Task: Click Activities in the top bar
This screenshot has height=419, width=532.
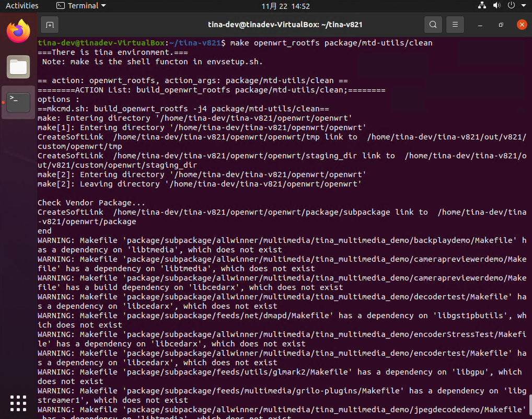Action: tap(22, 6)
